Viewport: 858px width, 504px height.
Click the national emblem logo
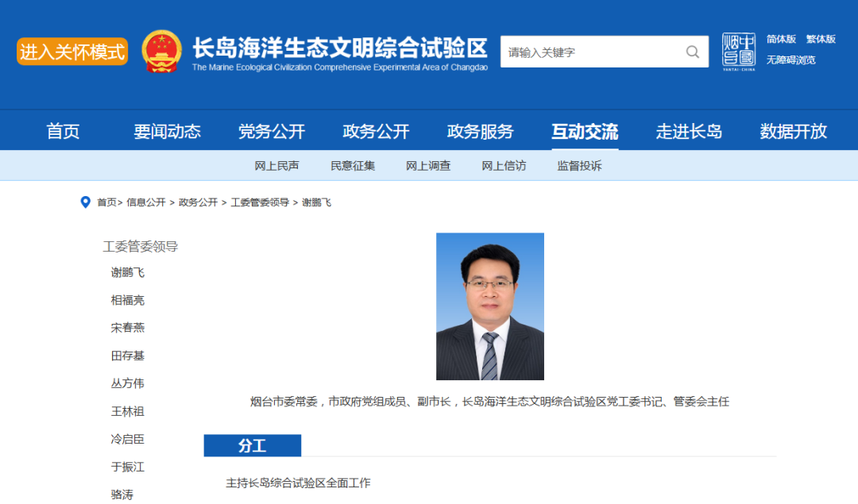161,52
